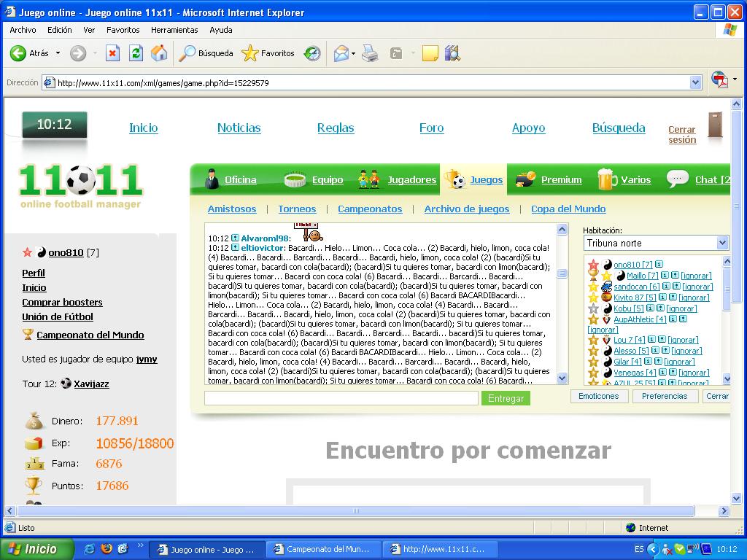Open chat Preferencias button

665,396
